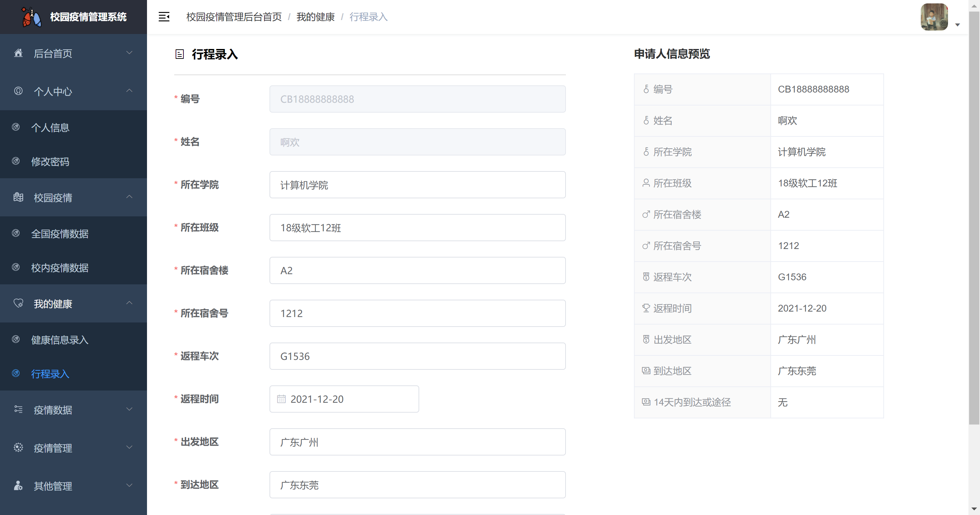Select 全国疫情数据 in sidebar
Image resolution: width=980 pixels, height=515 pixels.
pyautogui.click(x=60, y=234)
